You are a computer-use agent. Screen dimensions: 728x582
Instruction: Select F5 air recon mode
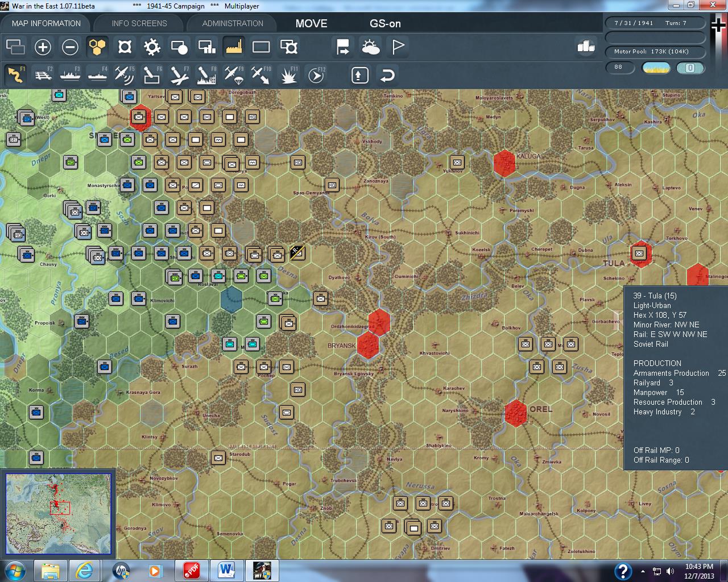click(x=125, y=74)
